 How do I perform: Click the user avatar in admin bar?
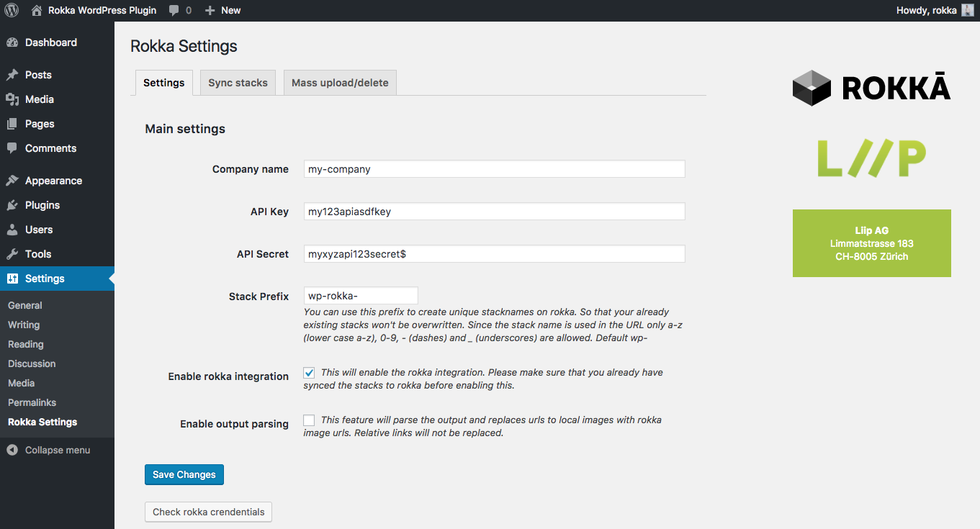(967, 10)
